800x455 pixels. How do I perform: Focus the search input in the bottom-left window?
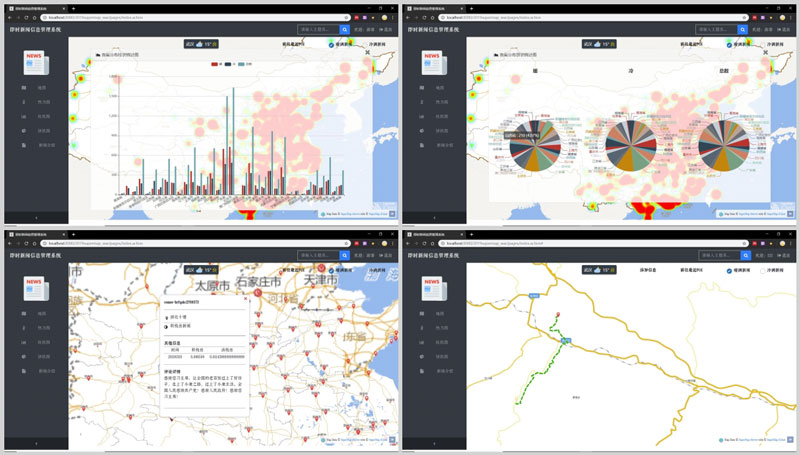[318, 256]
